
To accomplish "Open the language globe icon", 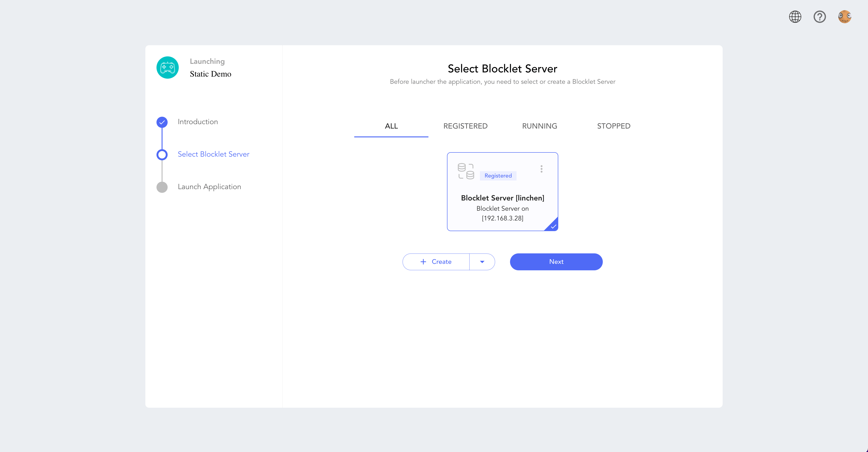I will coord(795,17).
